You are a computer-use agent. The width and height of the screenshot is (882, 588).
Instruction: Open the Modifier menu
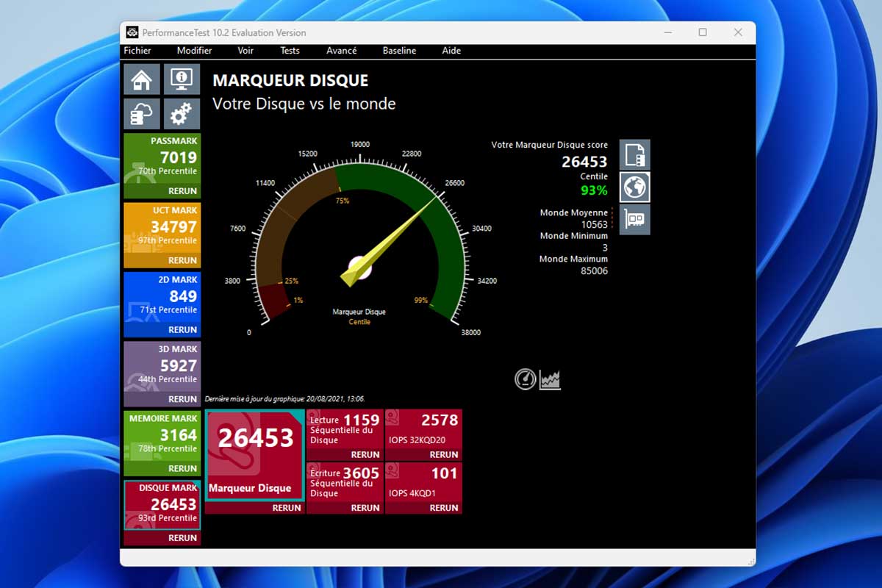(x=194, y=51)
